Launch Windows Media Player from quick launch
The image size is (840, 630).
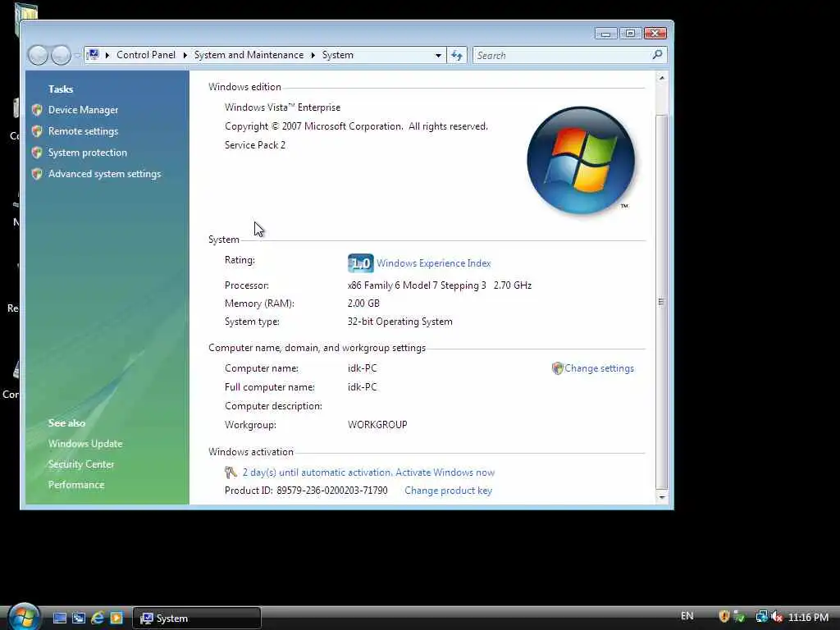[116, 618]
